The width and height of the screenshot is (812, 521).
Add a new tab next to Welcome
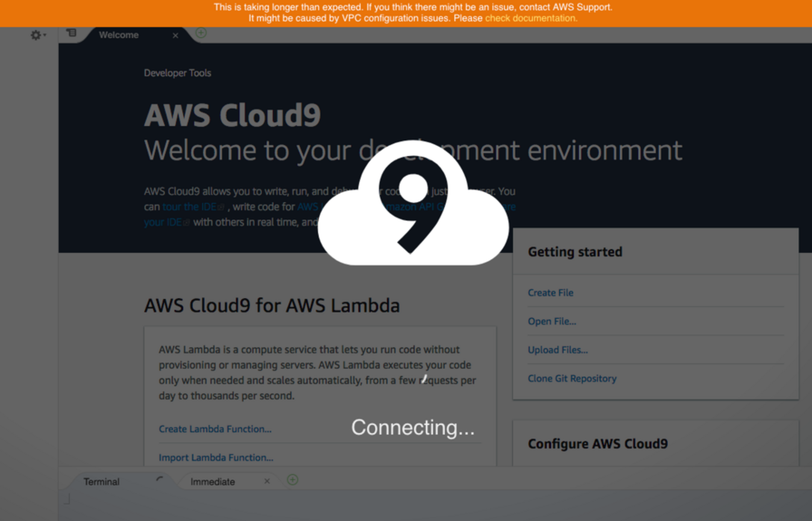point(201,33)
